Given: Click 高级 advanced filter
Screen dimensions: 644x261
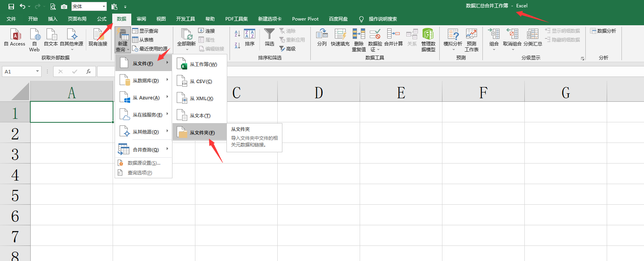Looking at the screenshot, I should 288,49.
